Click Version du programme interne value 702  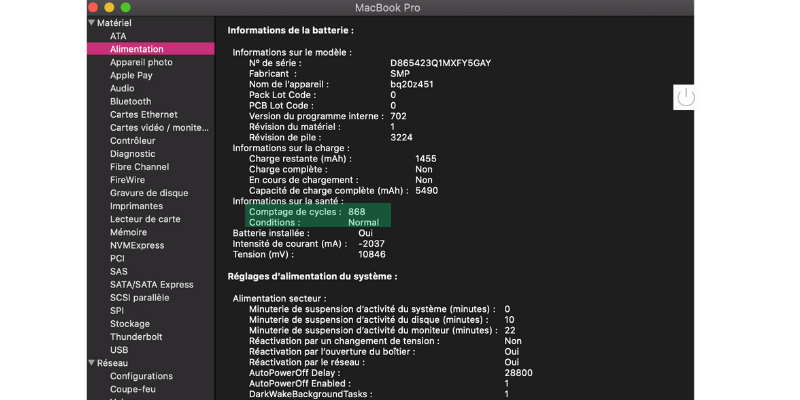(x=398, y=116)
